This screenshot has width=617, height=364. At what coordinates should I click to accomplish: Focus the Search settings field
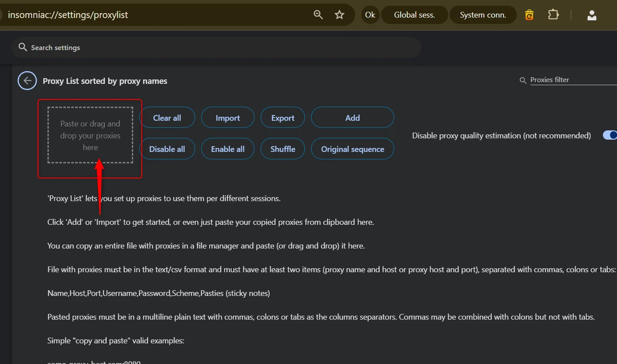(x=216, y=47)
